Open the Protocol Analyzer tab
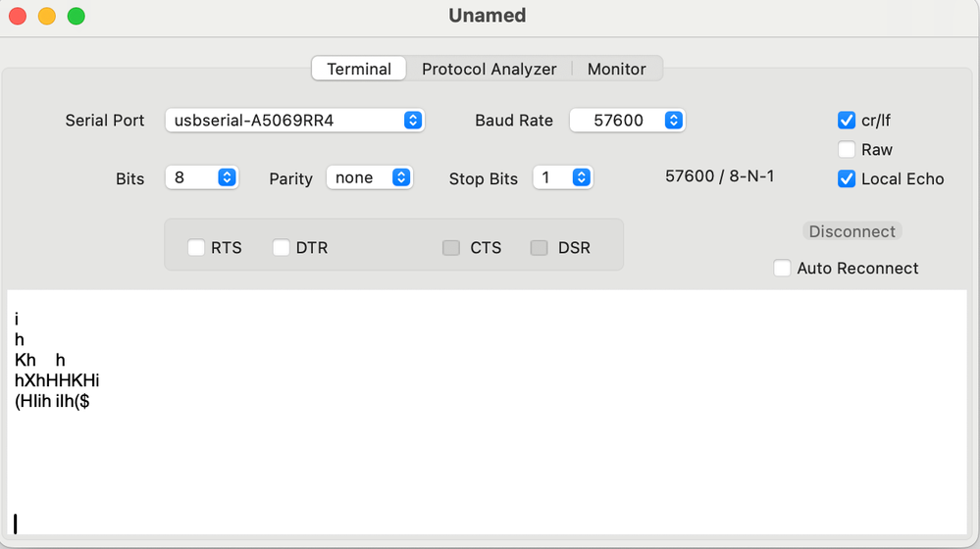Screen dimensions: 980x549 [489, 69]
